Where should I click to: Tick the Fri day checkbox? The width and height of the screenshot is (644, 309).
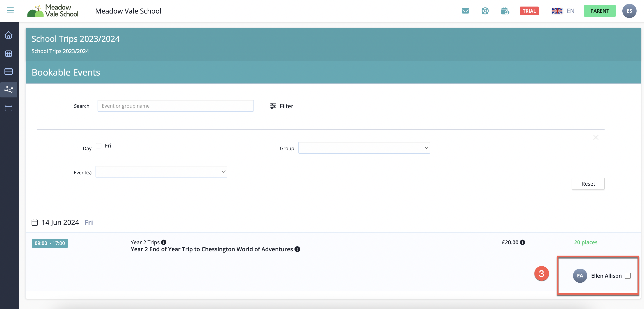coord(99,146)
